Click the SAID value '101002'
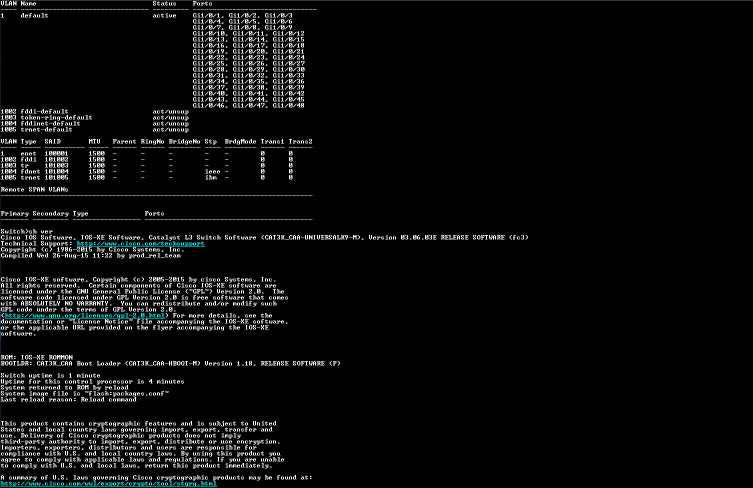753x488 pixels. point(57,159)
